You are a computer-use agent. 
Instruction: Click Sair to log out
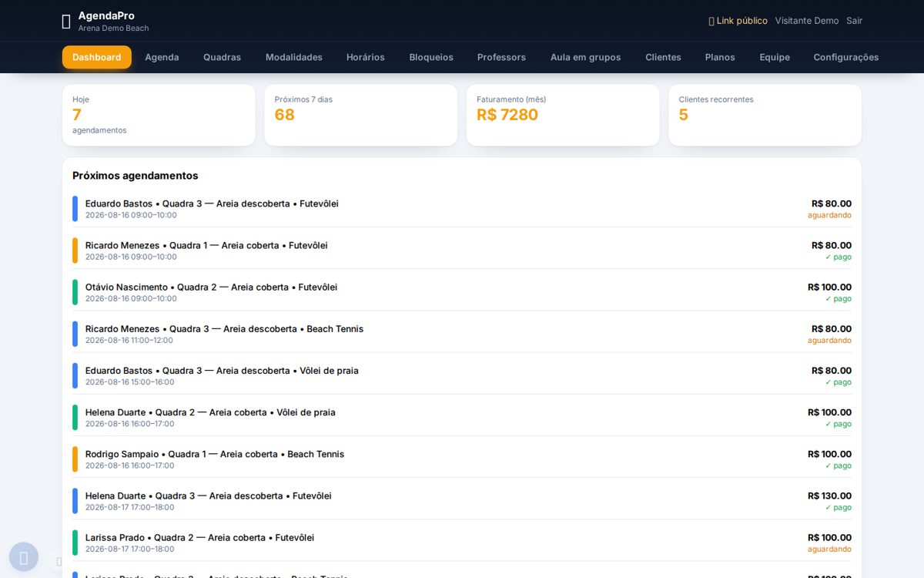click(x=854, y=21)
